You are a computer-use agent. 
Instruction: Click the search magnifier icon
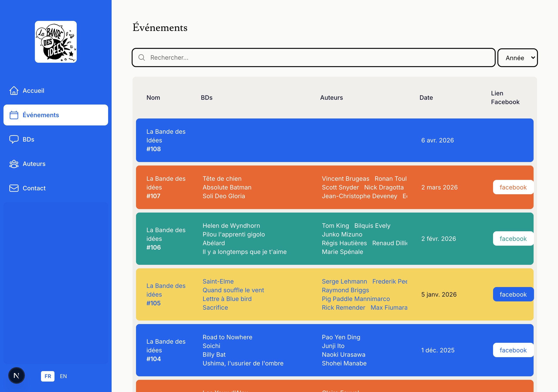142,57
